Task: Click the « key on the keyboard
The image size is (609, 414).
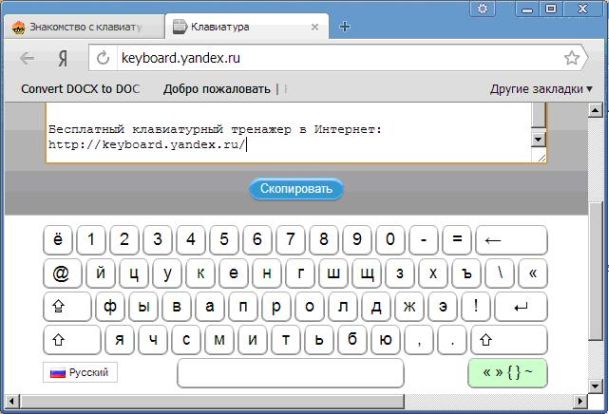Action: [533, 273]
